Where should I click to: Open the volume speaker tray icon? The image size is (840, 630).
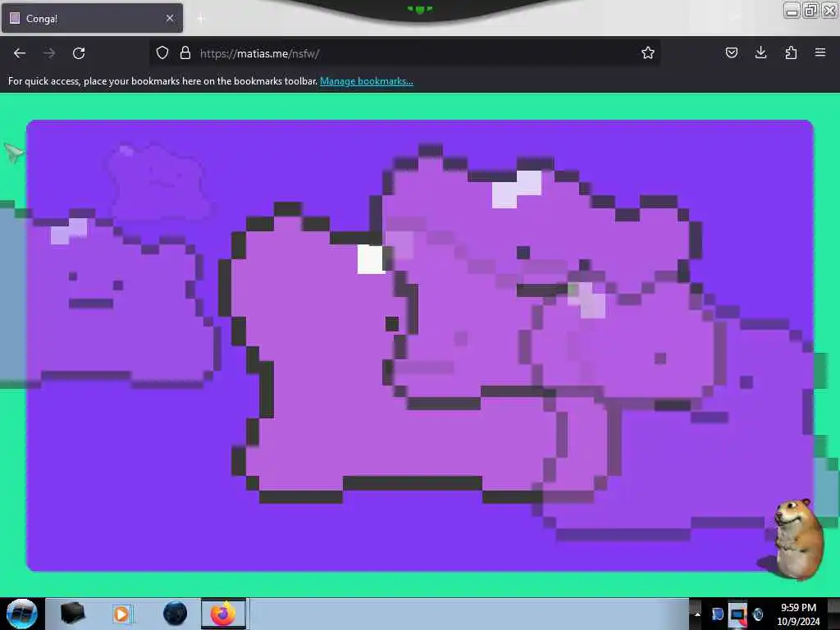pos(757,614)
